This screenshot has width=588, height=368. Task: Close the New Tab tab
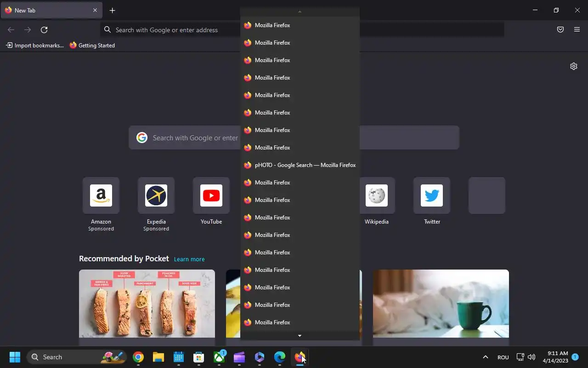click(x=95, y=10)
